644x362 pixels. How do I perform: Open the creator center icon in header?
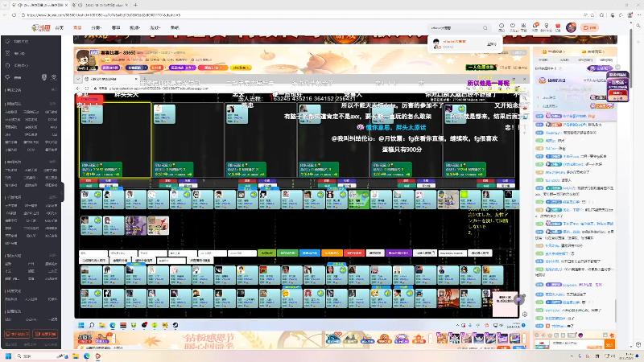[x=547, y=27]
